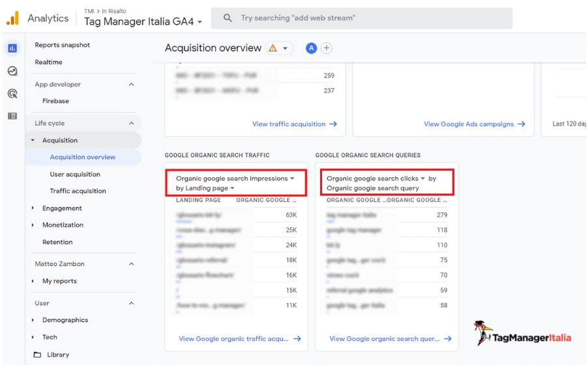Image resolution: width=588 pixels, height=365 pixels.
Task: Click the landing page row with 25K
Action: [236, 230]
